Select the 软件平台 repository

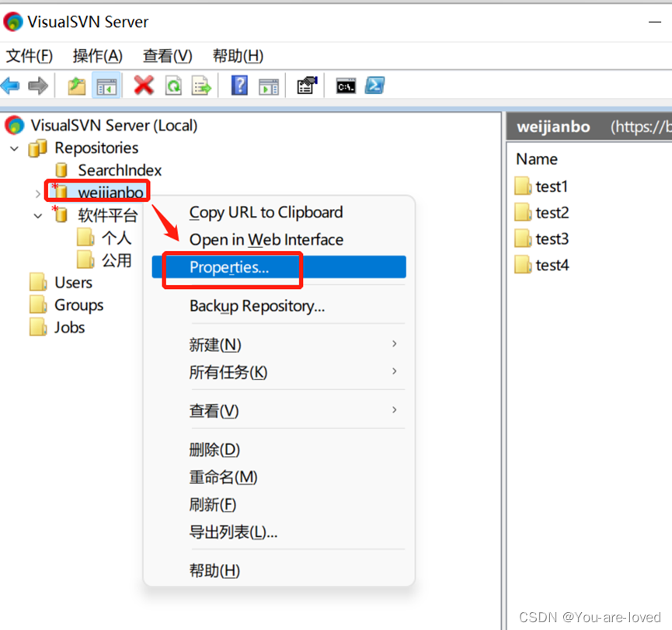coord(107,215)
